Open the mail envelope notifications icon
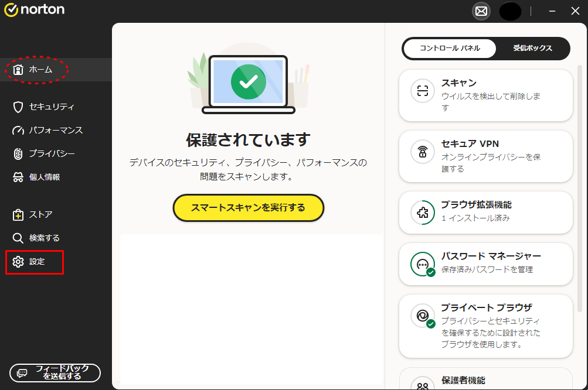 click(x=481, y=11)
